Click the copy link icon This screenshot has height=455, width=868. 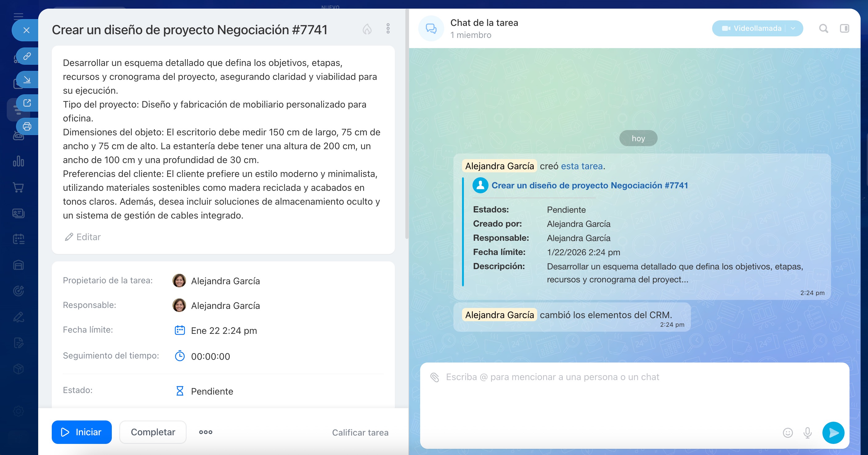coord(27,56)
